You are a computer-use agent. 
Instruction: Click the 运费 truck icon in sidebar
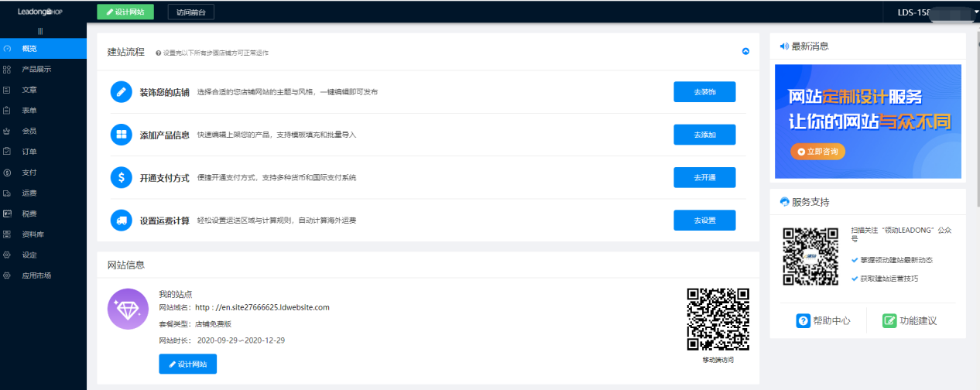pyautogui.click(x=7, y=193)
